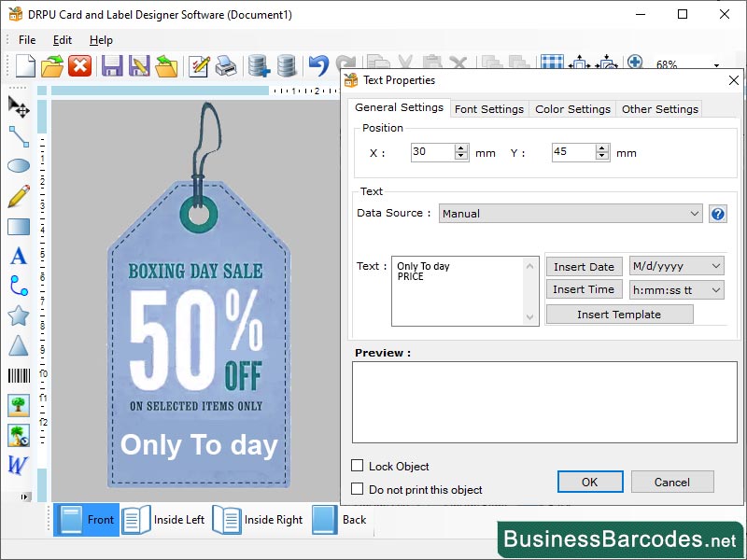
Task: Click the Undo arrow icon
Action: (x=317, y=65)
